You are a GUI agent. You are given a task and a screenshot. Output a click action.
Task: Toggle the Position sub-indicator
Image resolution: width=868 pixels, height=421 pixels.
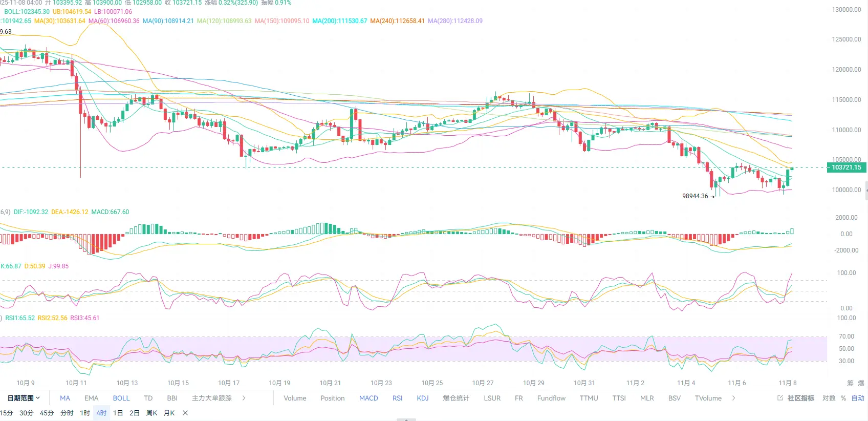[333, 398]
